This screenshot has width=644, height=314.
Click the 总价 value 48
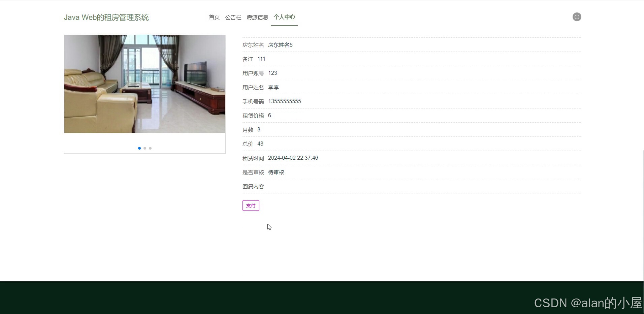coord(260,144)
